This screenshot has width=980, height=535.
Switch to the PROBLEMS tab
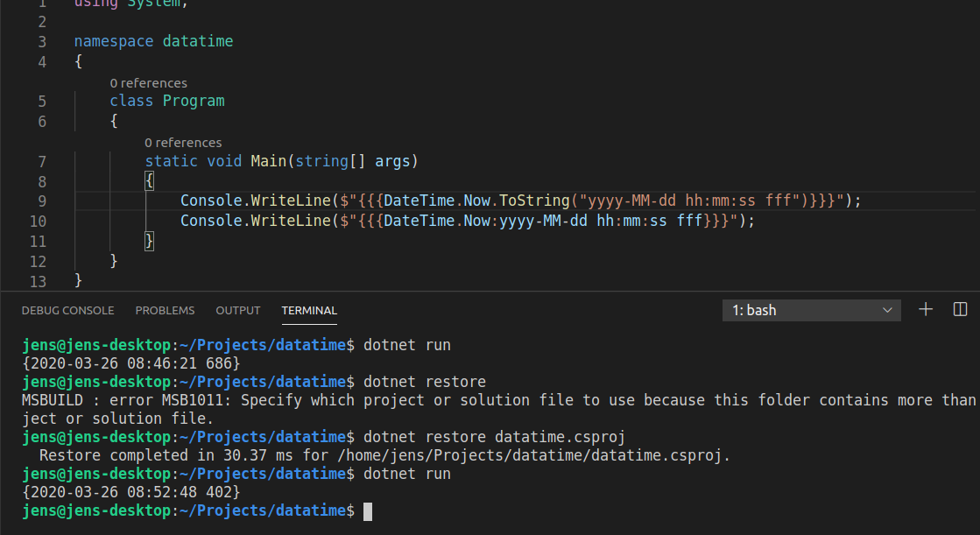(165, 311)
